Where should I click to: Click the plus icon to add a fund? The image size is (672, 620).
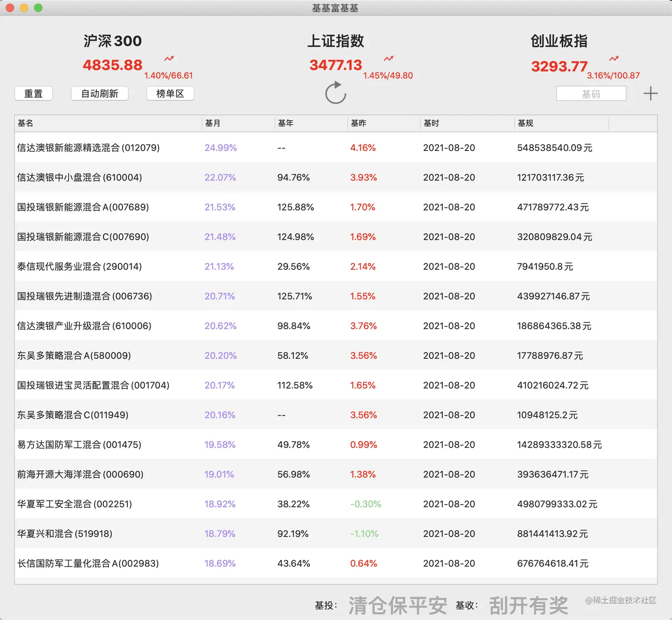(x=650, y=93)
